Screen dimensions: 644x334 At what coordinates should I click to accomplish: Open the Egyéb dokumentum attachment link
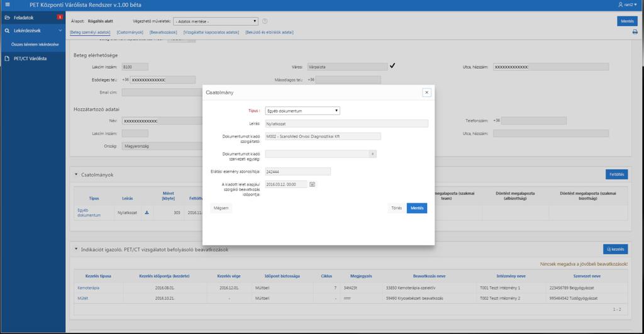(x=89, y=213)
